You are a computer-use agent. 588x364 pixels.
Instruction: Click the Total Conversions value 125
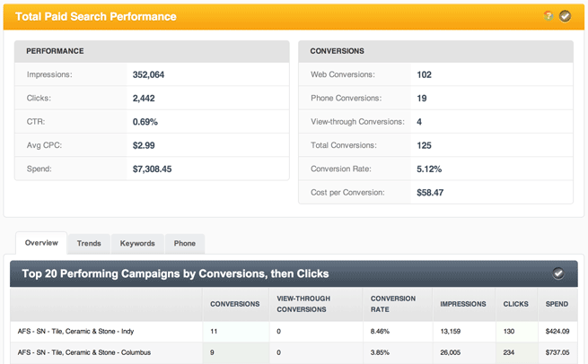(x=424, y=145)
